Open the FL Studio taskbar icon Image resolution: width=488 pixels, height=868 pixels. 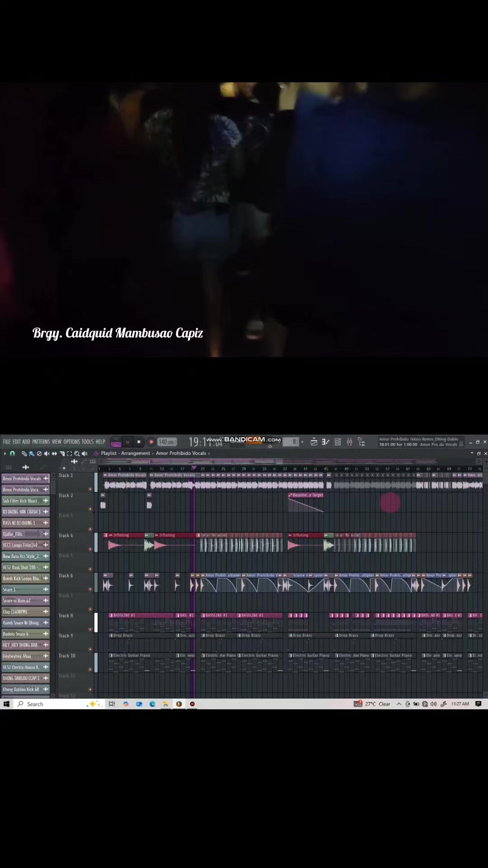(x=179, y=704)
